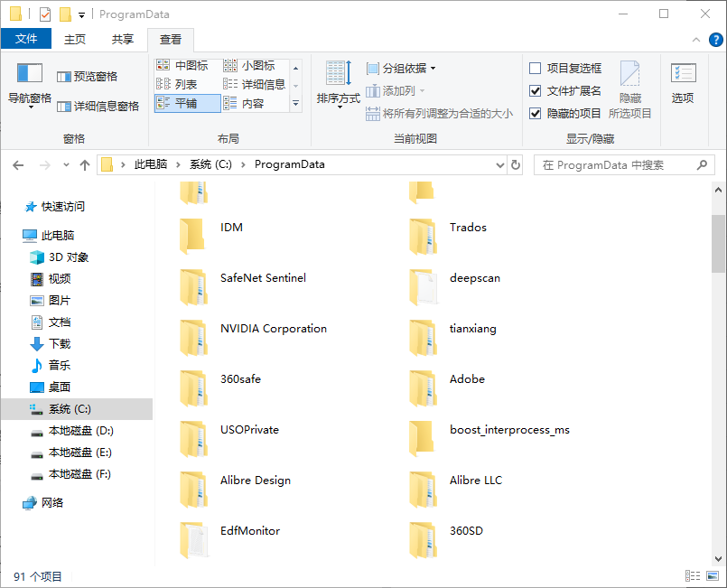The image size is (727, 588).
Task: Select 中图标 medium icons layout
Action: click(182, 65)
